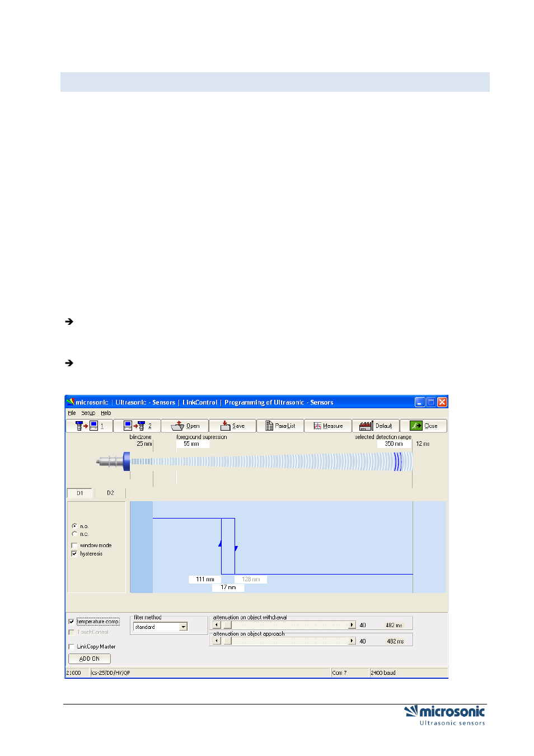Click the '2400 baud' status bar entry
534x756 pixels.
pyautogui.click(x=383, y=673)
